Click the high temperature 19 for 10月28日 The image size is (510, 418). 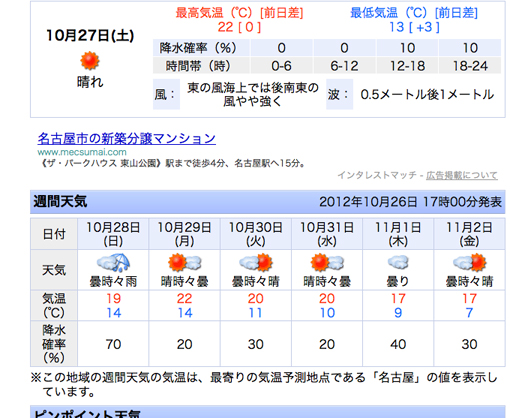tap(113, 298)
